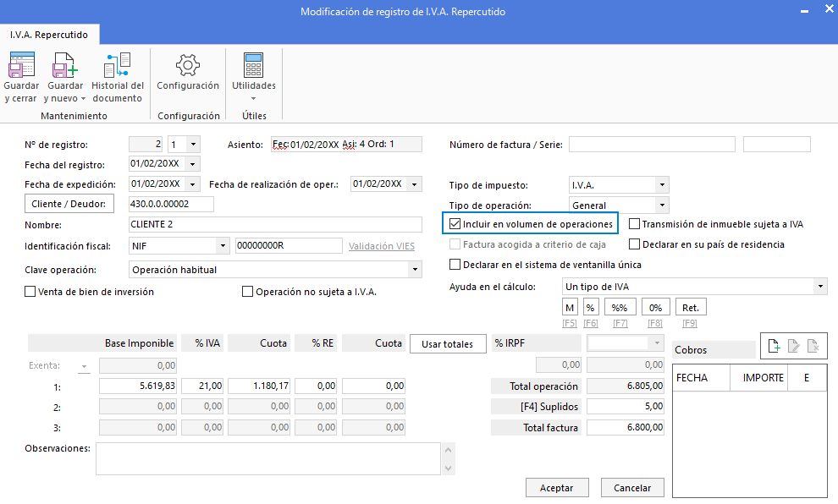Click Usar totales button

click(x=448, y=344)
